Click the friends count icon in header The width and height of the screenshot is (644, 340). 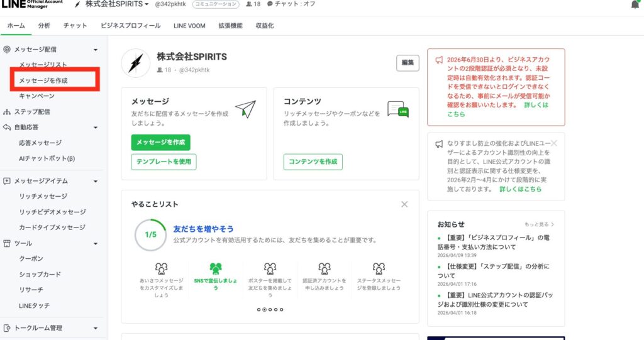tap(249, 4)
